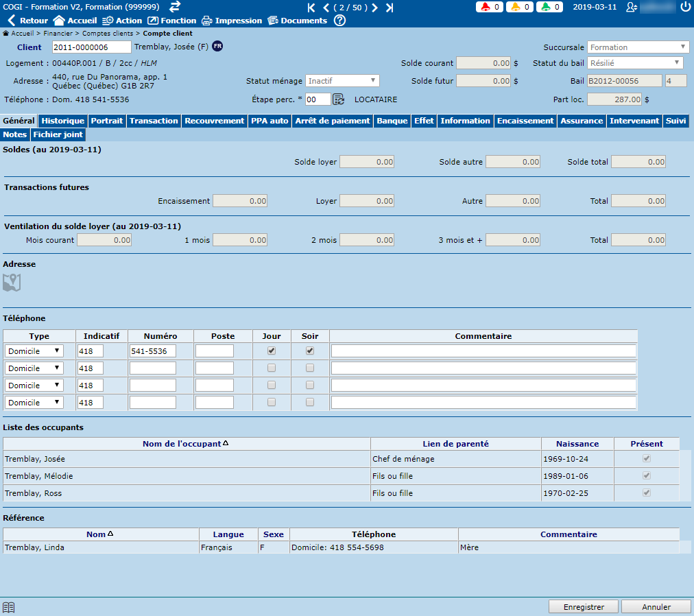Check the Jour box in second phone row
This screenshot has width=694, height=616.
point(272,368)
